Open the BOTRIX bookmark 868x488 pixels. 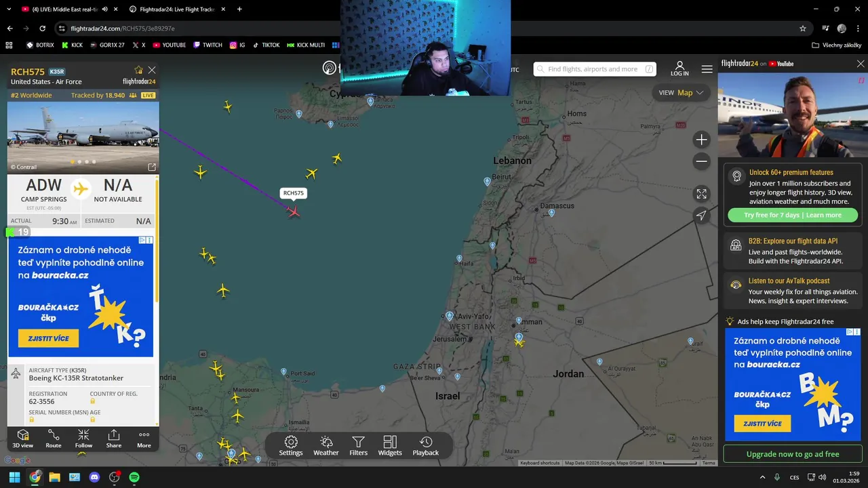tap(40, 45)
